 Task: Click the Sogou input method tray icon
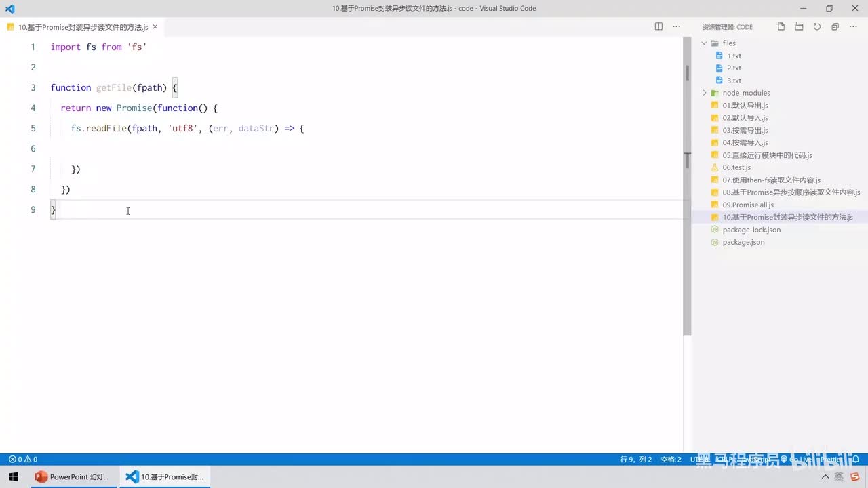click(855, 476)
